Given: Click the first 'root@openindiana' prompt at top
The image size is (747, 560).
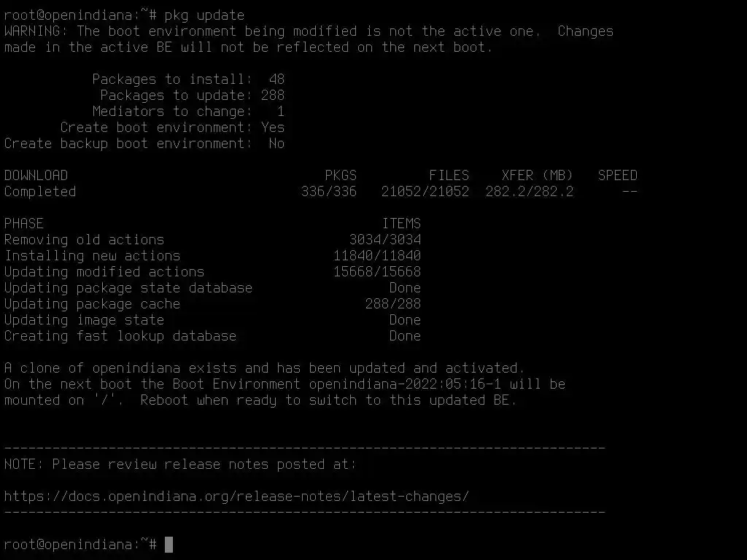Looking at the screenshot, I should click(80, 15).
